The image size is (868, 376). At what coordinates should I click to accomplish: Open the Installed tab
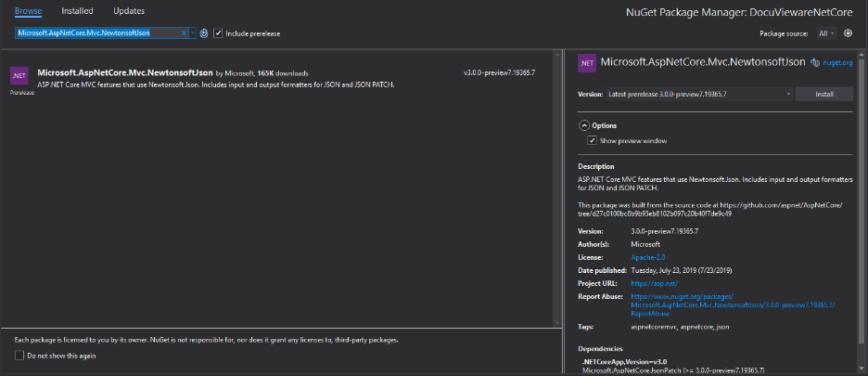coord(78,10)
